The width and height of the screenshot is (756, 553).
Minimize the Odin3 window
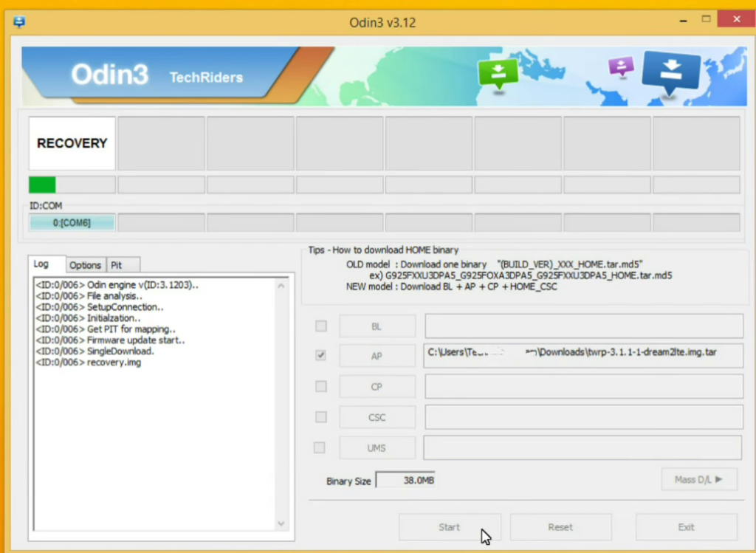pos(683,20)
